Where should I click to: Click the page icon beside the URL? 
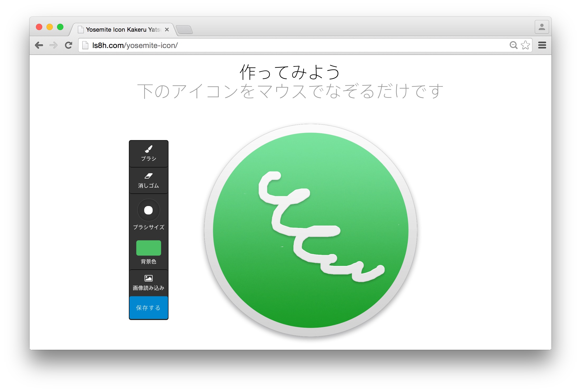(x=85, y=45)
